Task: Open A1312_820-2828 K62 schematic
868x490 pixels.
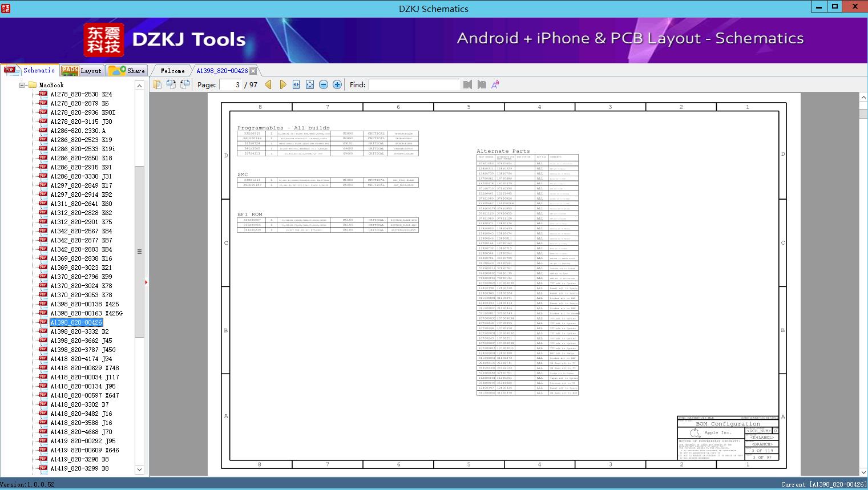Action: click(x=81, y=213)
